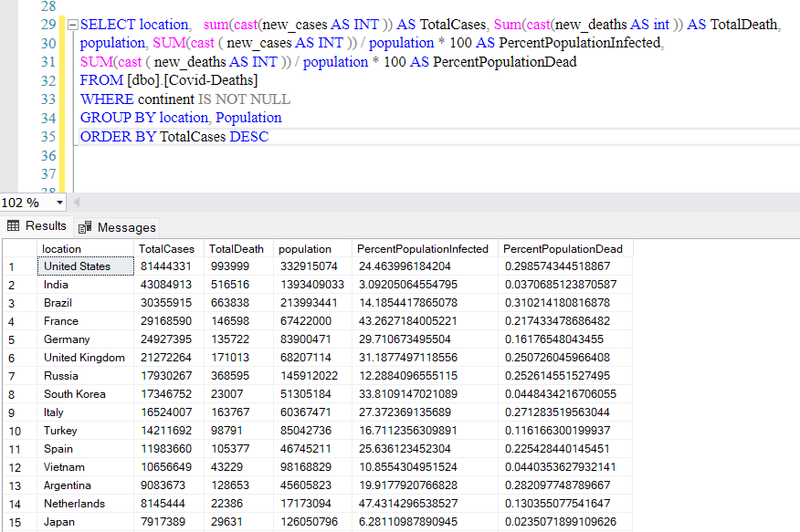The width and height of the screenshot is (800, 532).
Task: Click the scrollbar left arrow next to zoom control
Action: pyautogui.click(x=76, y=202)
